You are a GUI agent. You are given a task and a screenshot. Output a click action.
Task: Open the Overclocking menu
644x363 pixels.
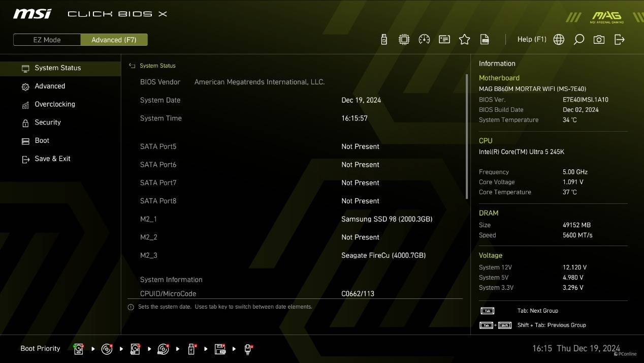54,104
